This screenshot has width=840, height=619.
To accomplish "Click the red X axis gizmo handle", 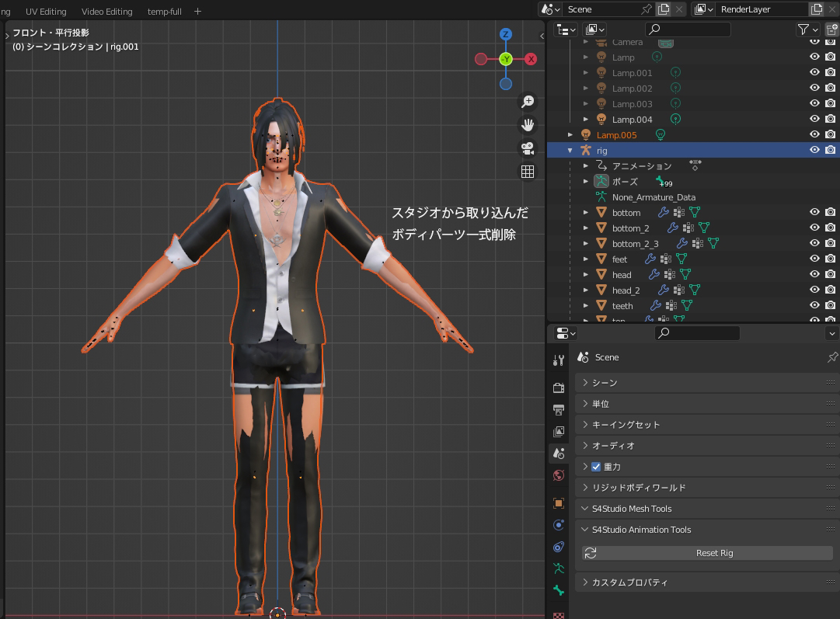I will click(531, 59).
